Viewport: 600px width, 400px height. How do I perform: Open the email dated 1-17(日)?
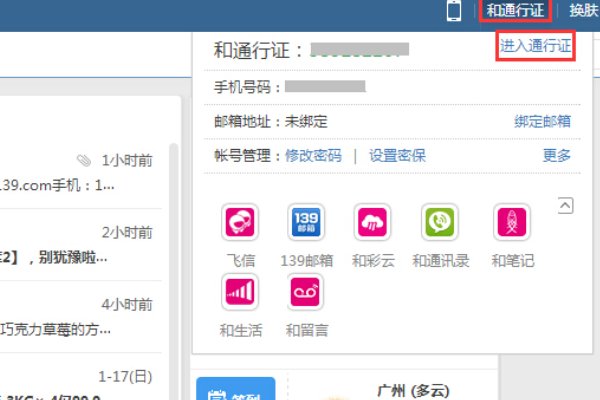tap(80, 377)
